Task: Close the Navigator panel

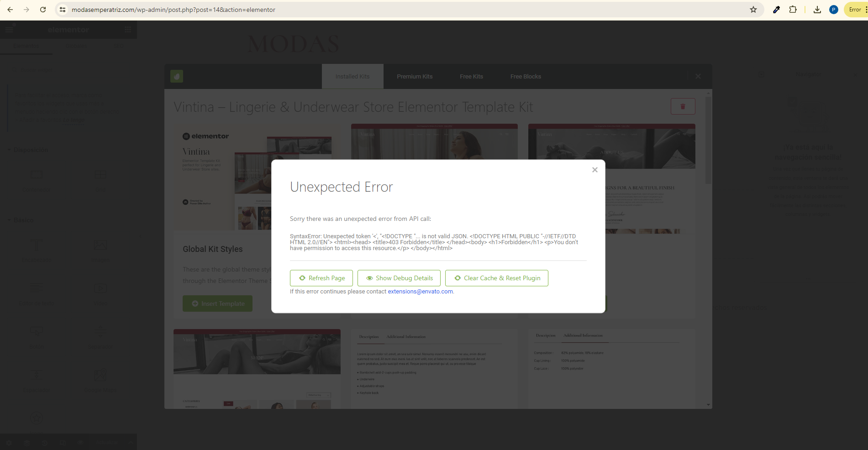Action: click(x=855, y=74)
